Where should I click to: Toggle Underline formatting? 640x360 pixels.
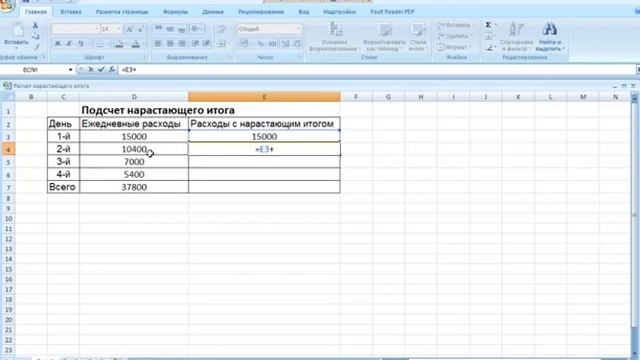click(x=81, y=44)
